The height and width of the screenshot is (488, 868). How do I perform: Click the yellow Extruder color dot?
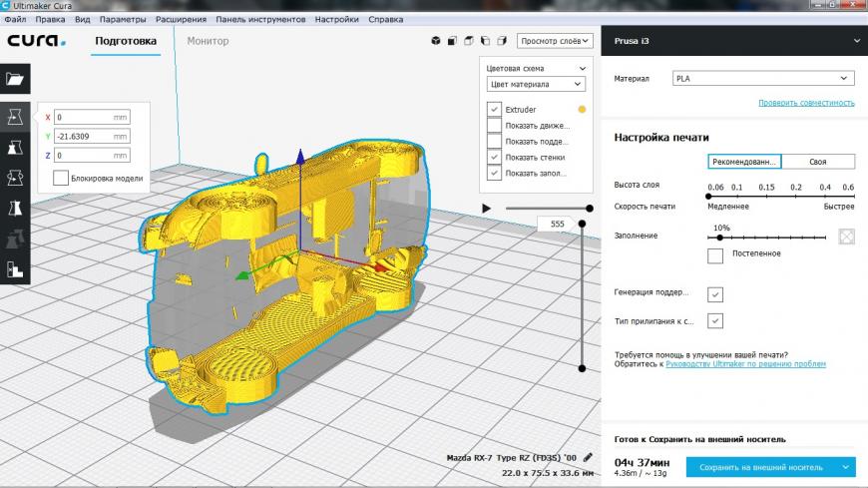pos(582,110)
